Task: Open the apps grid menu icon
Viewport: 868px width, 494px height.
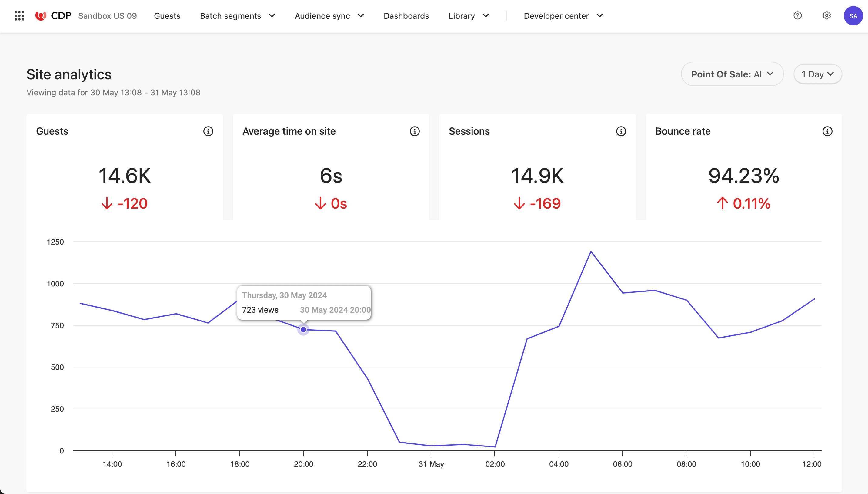Action: (x=19, y=16)
